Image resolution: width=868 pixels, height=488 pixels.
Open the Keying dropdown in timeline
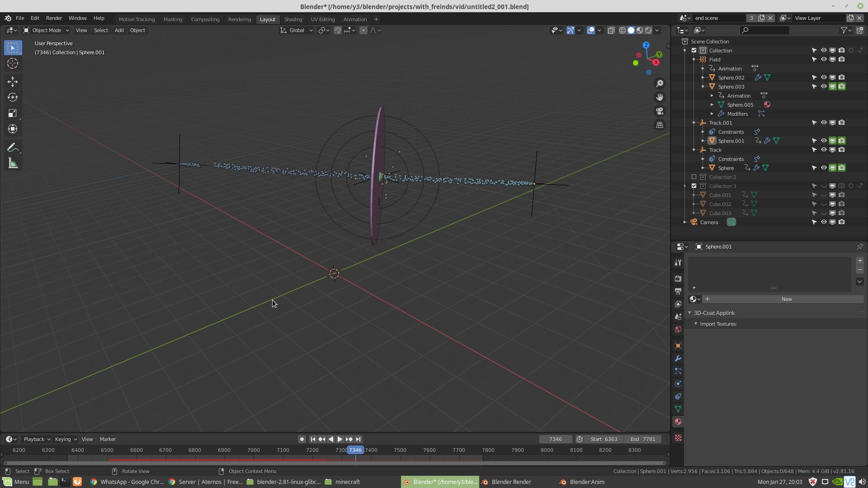point(66,439)
